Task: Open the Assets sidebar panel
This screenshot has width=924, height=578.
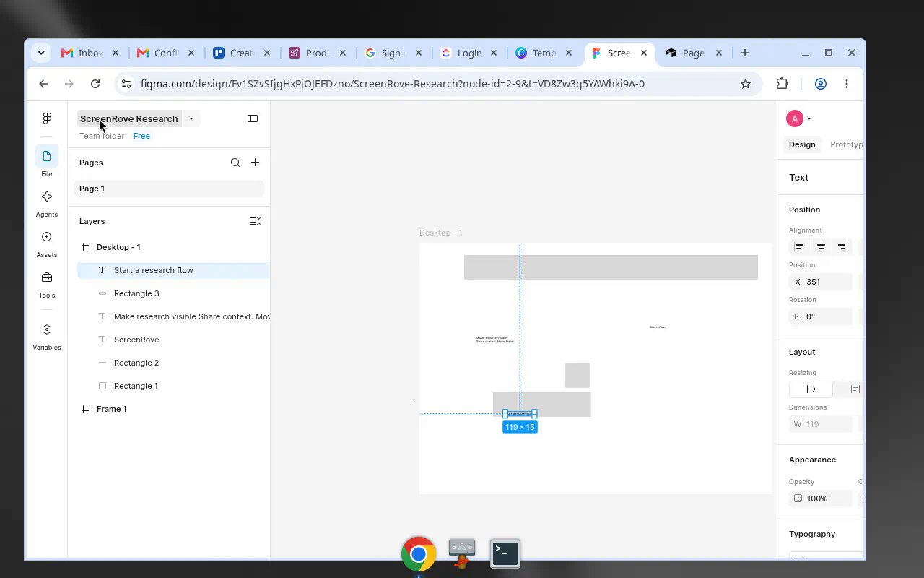Action: pos(47,237)
